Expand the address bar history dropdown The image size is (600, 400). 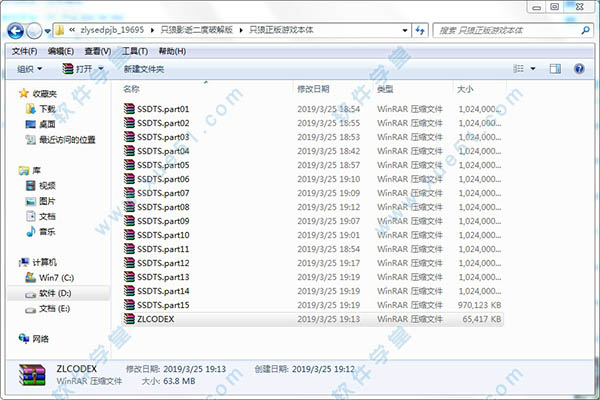click(404, 30)
